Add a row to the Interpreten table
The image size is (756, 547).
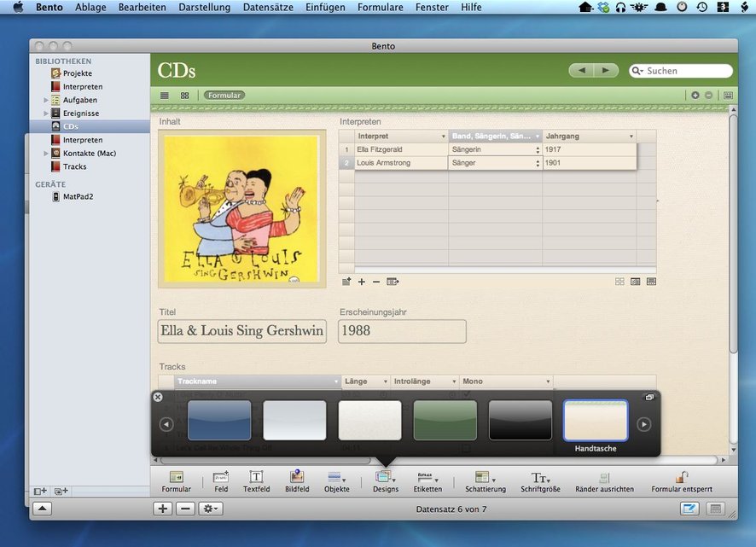pos(361,282)
